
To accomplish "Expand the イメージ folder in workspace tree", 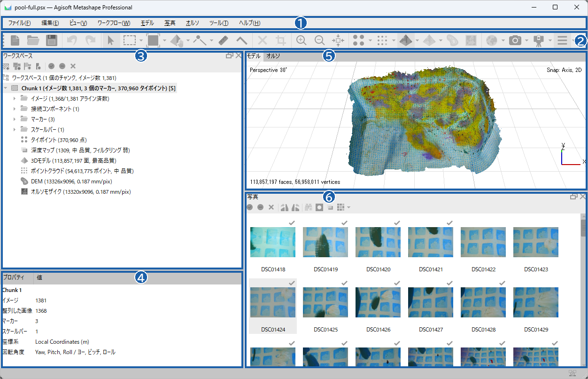I will [15, 98].
